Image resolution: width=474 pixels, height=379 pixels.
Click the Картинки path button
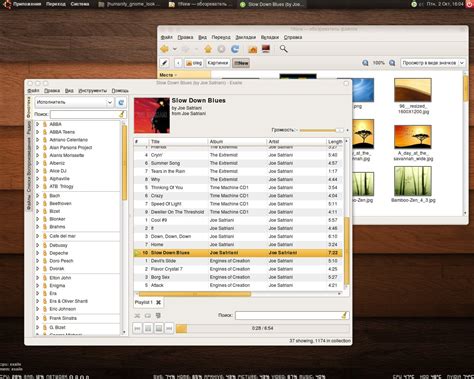click(218, 63)
